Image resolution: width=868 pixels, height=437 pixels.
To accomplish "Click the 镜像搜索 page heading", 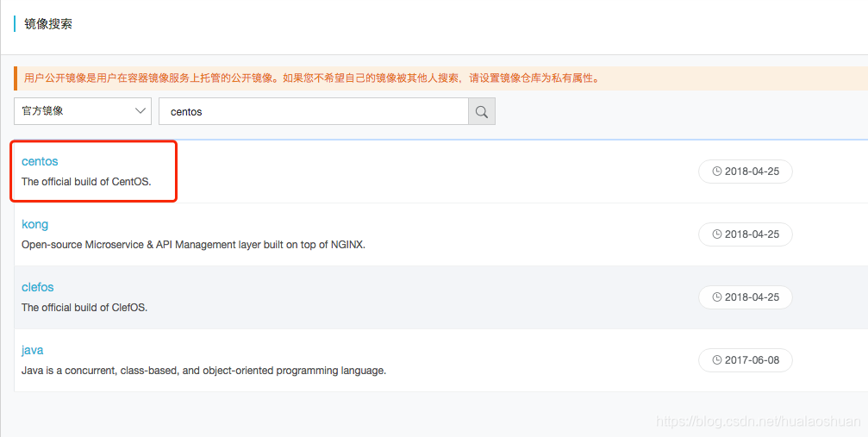I will pos(48,24).
